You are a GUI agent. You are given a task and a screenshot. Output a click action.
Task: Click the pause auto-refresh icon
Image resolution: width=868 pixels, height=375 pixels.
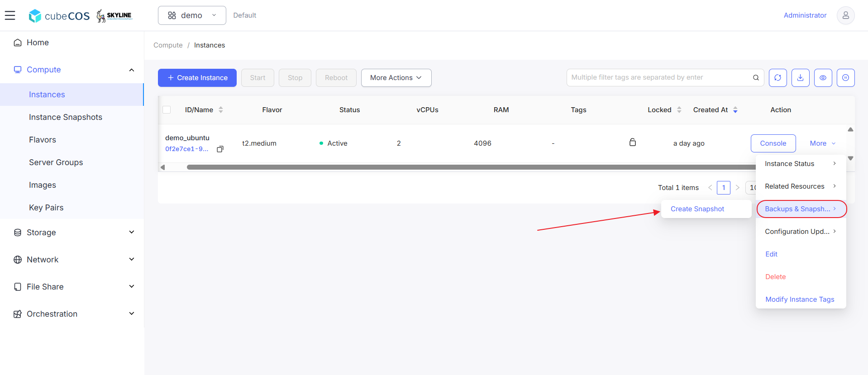coord(845,78)
